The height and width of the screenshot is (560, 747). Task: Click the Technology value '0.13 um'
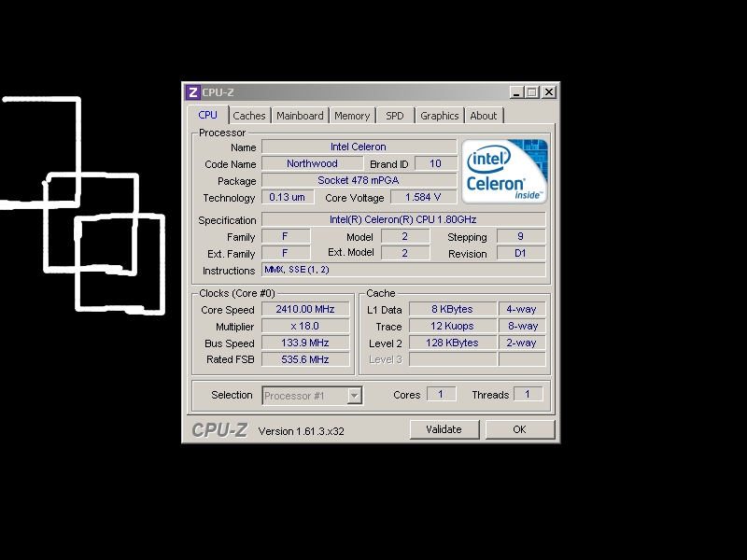(288, 197)
